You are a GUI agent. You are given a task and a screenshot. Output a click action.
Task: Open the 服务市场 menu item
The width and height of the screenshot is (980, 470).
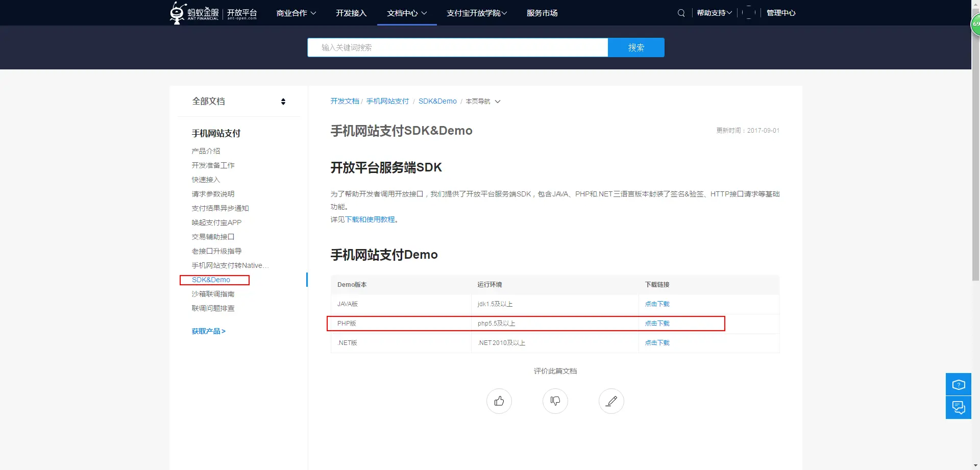click(x=542, y=13)
